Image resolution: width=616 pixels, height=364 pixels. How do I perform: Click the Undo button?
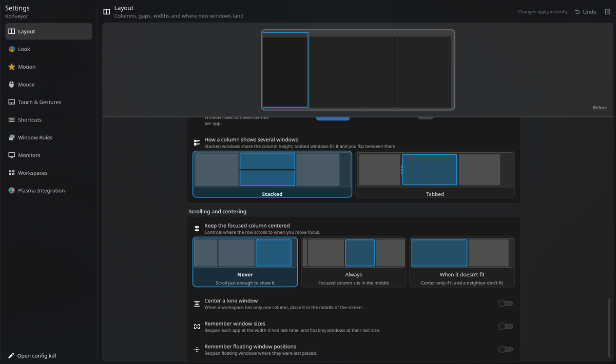click(x=585, y=12)
